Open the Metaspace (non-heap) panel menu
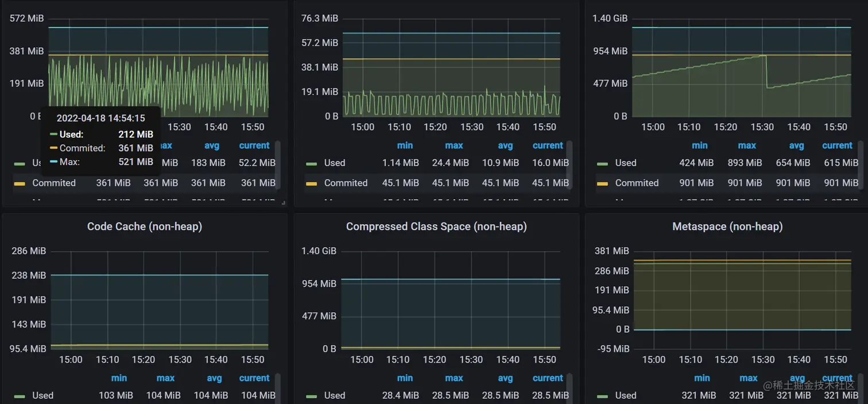 [727, 226]
